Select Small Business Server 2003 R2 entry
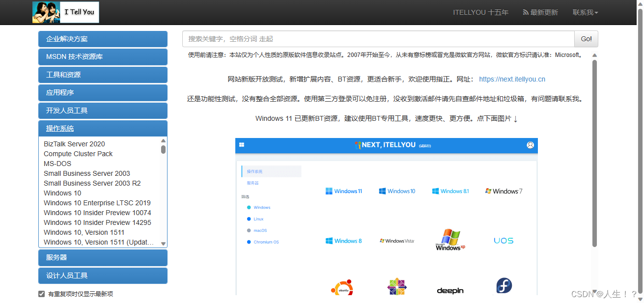The width and height of the screenshot is (644, 303). [92, 183]
